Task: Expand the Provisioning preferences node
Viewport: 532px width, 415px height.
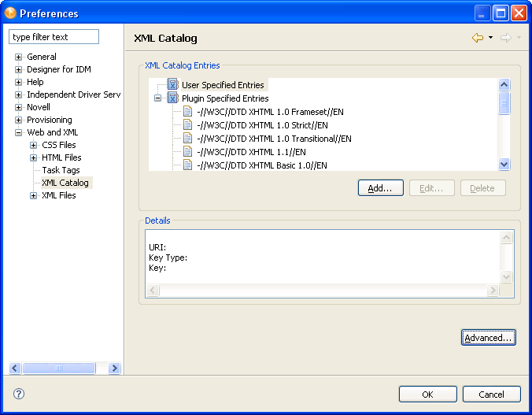Action: click(19, 120)
